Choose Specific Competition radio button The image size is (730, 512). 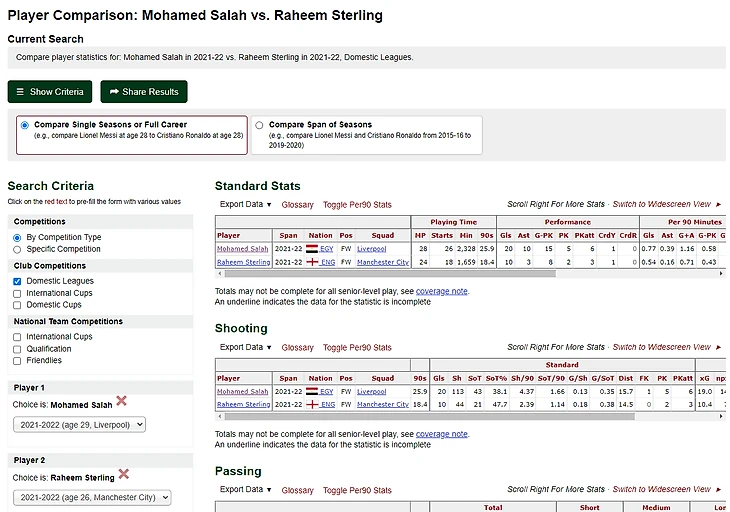pos(17,249)
